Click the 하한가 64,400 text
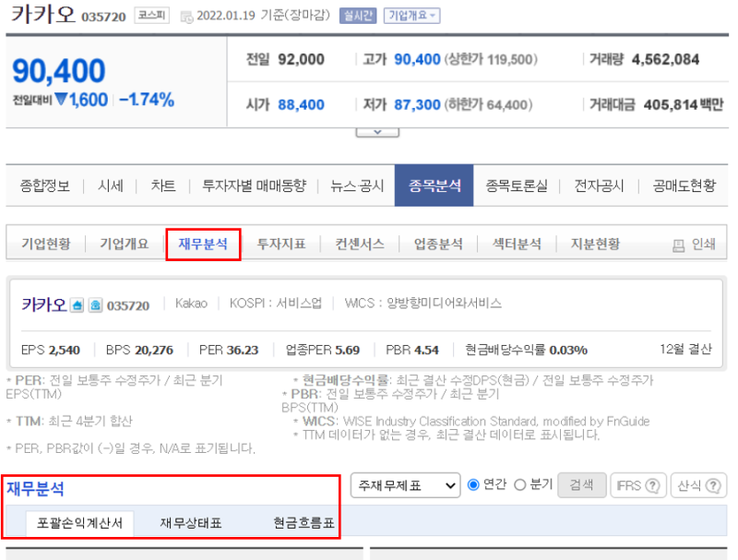The width and height of the screenshot is (738, 560). 489,104
